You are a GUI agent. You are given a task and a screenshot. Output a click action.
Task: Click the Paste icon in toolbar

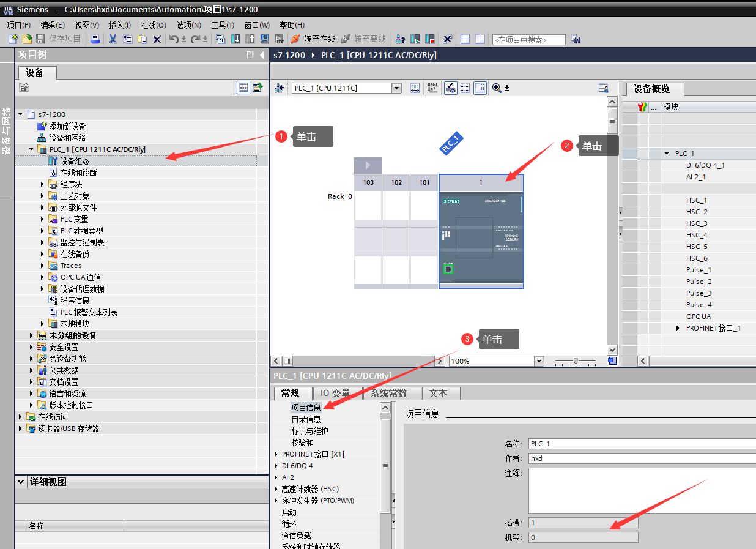(x=142, y=39)
